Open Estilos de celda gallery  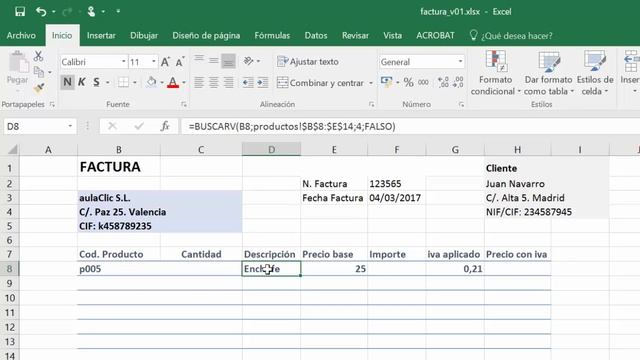coord(595,73)
